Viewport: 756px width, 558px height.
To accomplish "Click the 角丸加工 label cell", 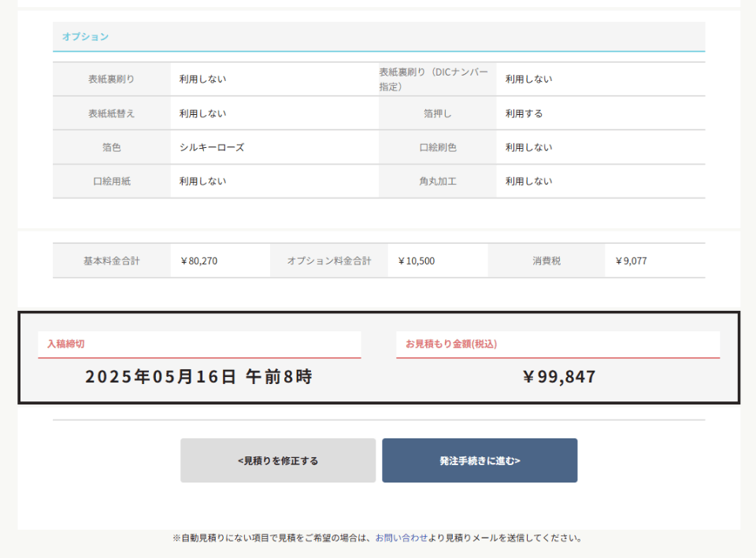I will pos(437,181).
